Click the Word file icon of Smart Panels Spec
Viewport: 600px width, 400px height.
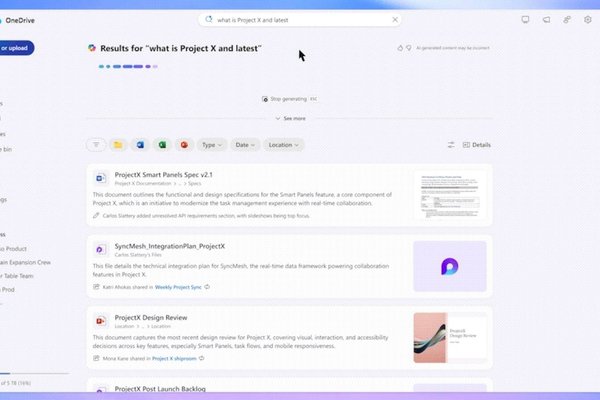101,178
